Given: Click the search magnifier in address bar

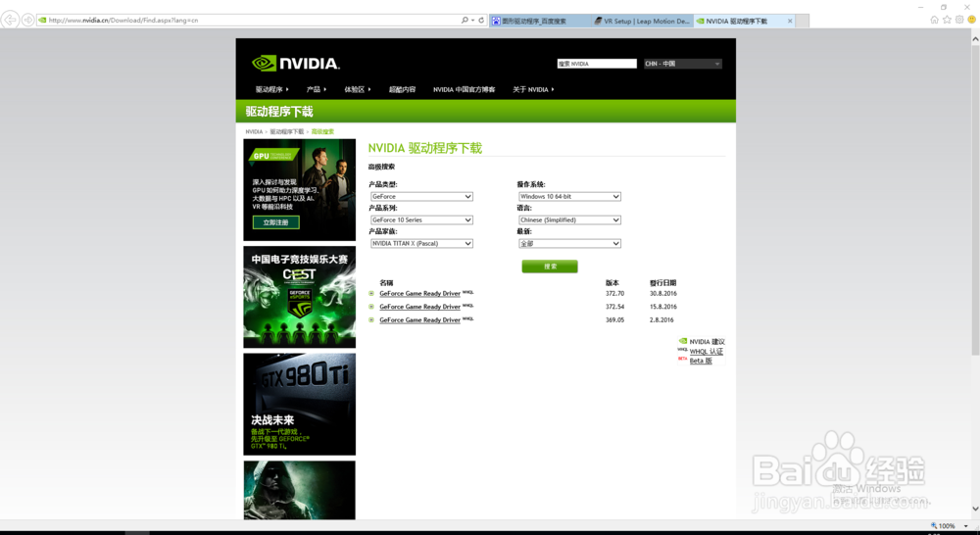Looking at the screenshot, I should pyautogui.click(x=465, y=20).
